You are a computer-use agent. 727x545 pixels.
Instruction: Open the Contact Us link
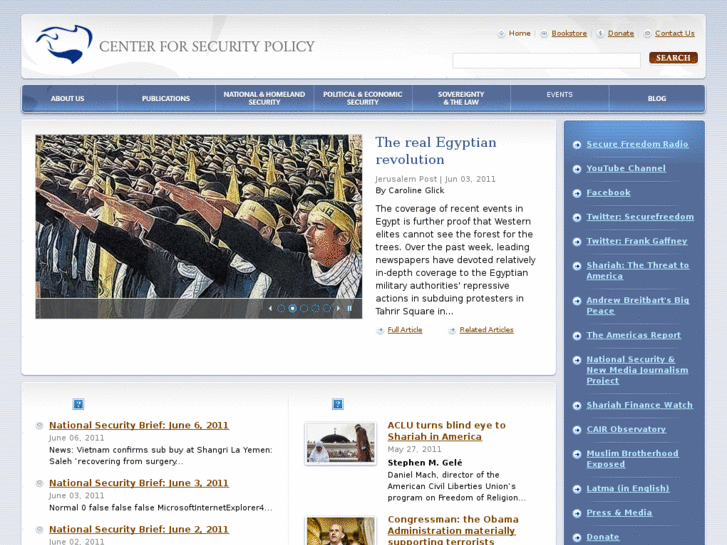(x=675, y=33)
